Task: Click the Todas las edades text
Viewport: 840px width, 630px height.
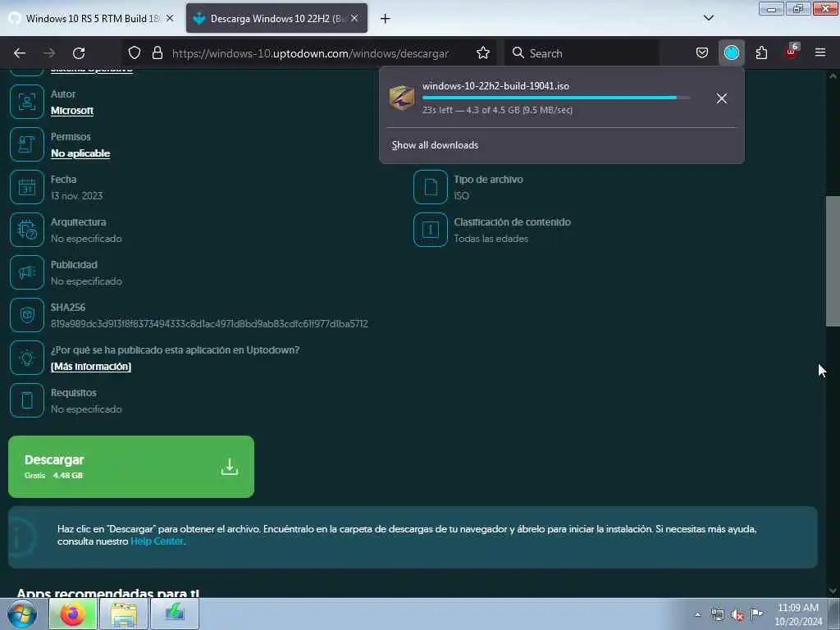Action: [491, 239]
